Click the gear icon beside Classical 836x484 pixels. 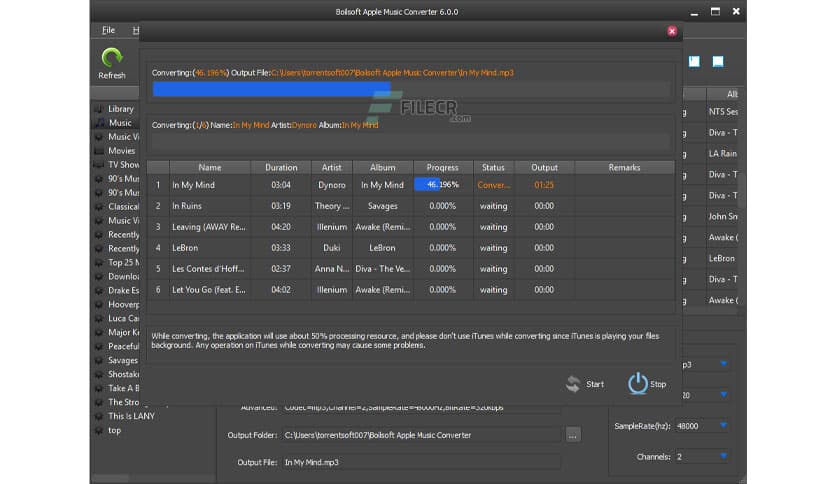[99, 206]
